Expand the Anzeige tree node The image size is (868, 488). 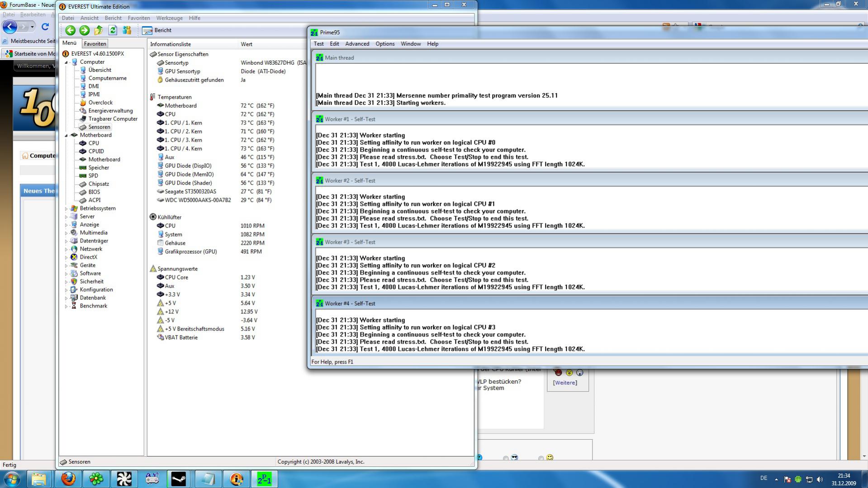point(66,225)
